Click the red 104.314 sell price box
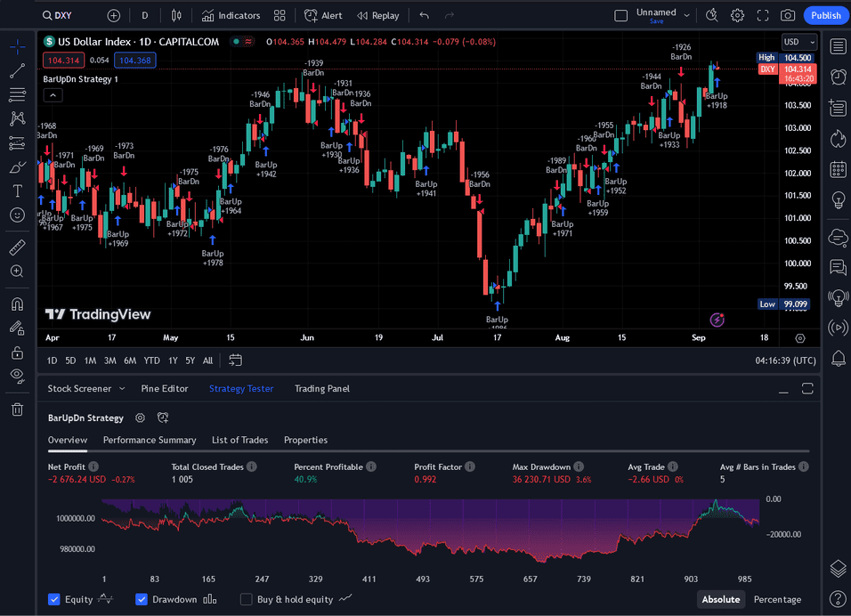The height and width of the screenshot is (616, 851). 63,61
